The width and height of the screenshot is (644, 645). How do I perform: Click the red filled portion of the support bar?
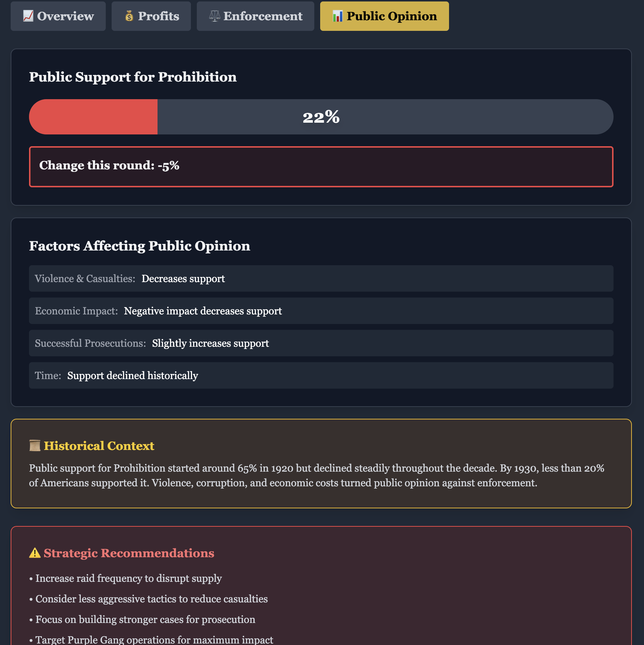click(x=93, y=117)
